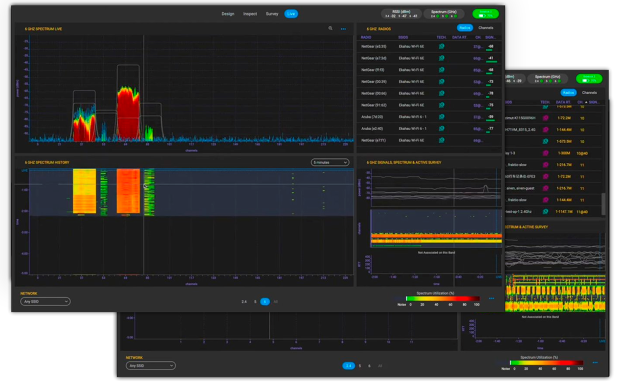Open the Survey tab
Image resolution: width=620 pixels, height=383 pixels.
(x=272, y=14)
